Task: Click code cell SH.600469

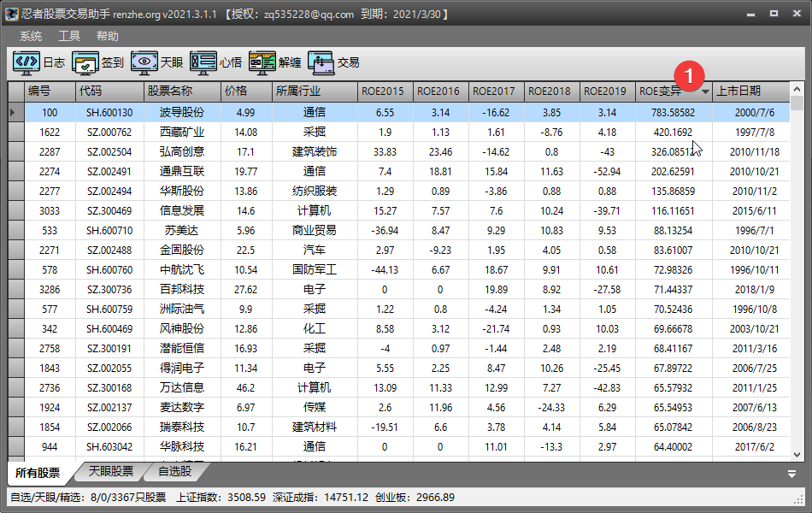Action: [x=109, y=329]
